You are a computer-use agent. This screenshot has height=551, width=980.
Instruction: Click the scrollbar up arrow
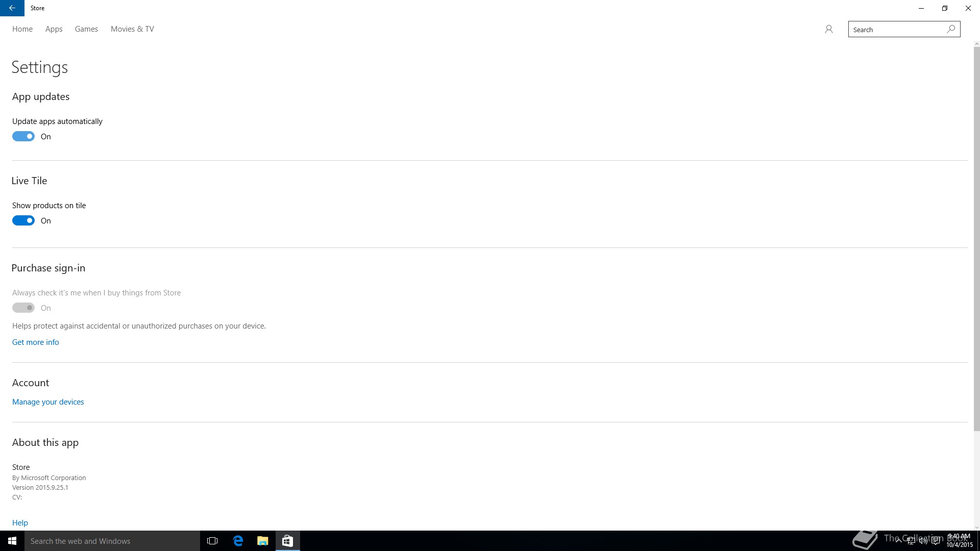click(976, 44)
